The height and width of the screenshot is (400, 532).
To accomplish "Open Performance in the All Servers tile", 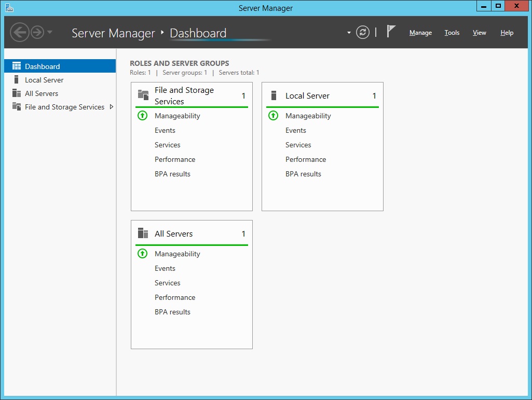I will [175, 297].
